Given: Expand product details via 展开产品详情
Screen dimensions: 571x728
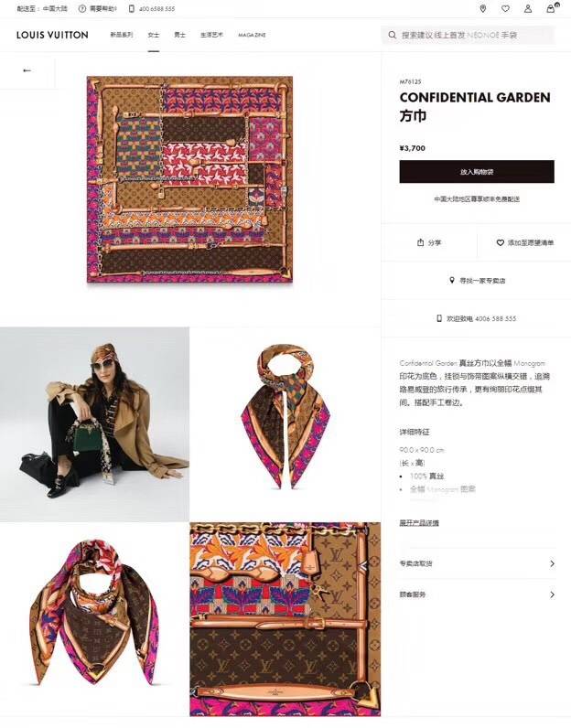Looking at the screenshot, I should tap(419, 523).
